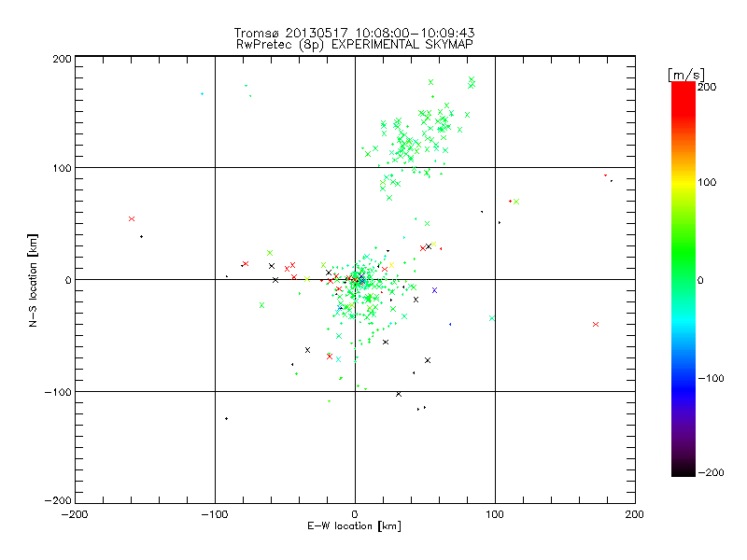Click the blue X marker right of the central cluster

(434, 290)
